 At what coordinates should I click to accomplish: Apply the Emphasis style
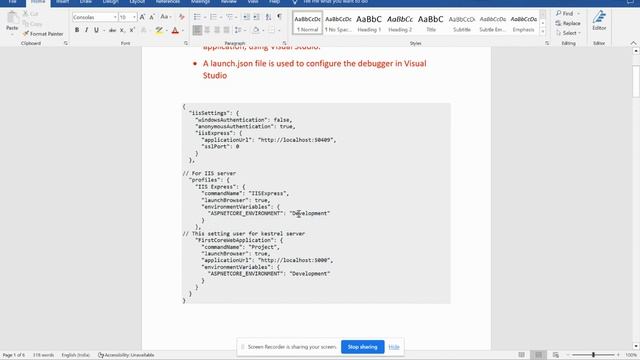coord(524,23)
